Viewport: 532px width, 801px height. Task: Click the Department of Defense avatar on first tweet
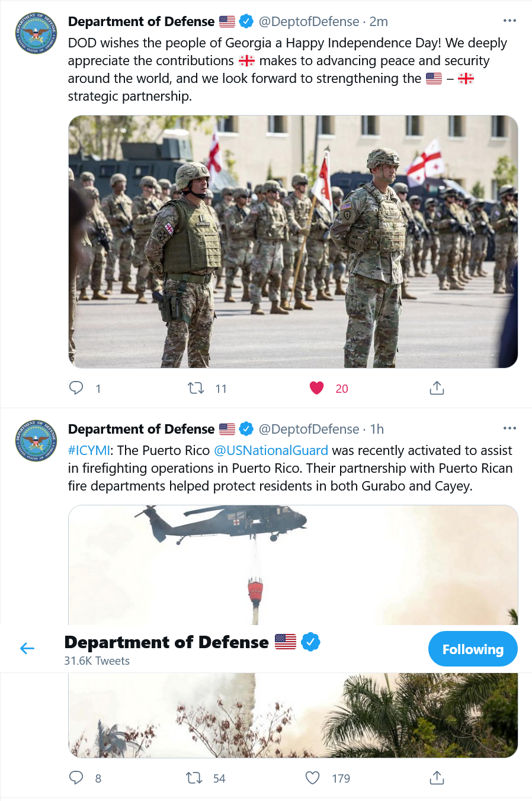(x=36, y=33)
